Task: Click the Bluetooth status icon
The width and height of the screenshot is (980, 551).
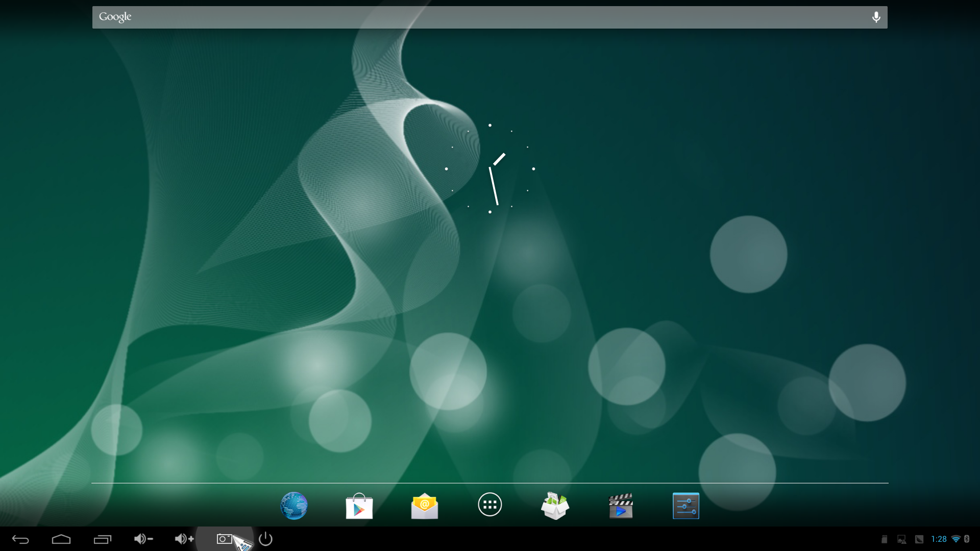Action: coord(967,539)
